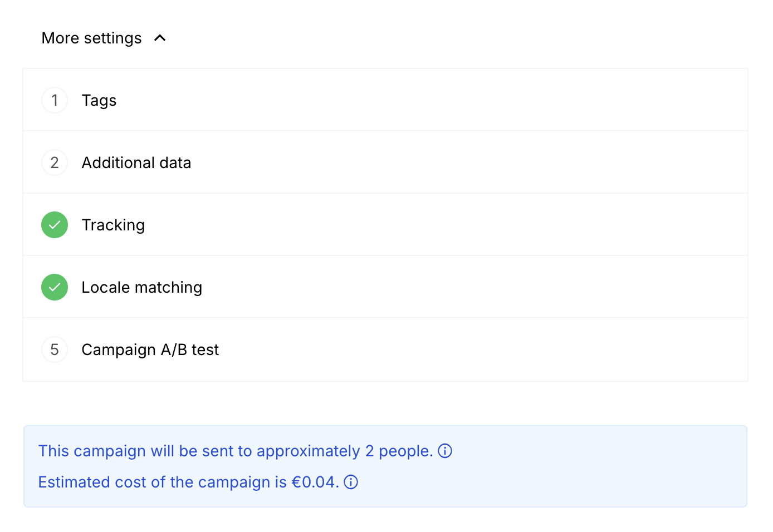Click the green checkmark beside Tracking
Image resolution: width=773 pixels, height=532 pixels.
point(55,225)
